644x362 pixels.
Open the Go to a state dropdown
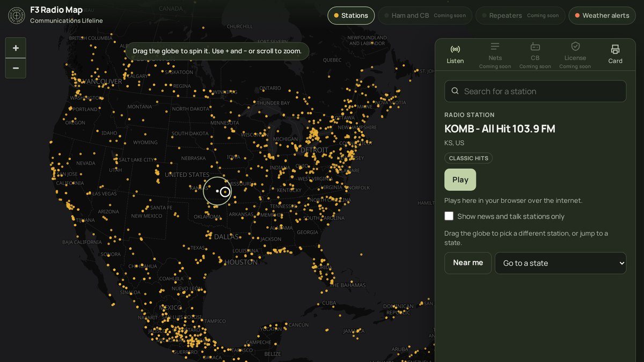tap(560, 263)
